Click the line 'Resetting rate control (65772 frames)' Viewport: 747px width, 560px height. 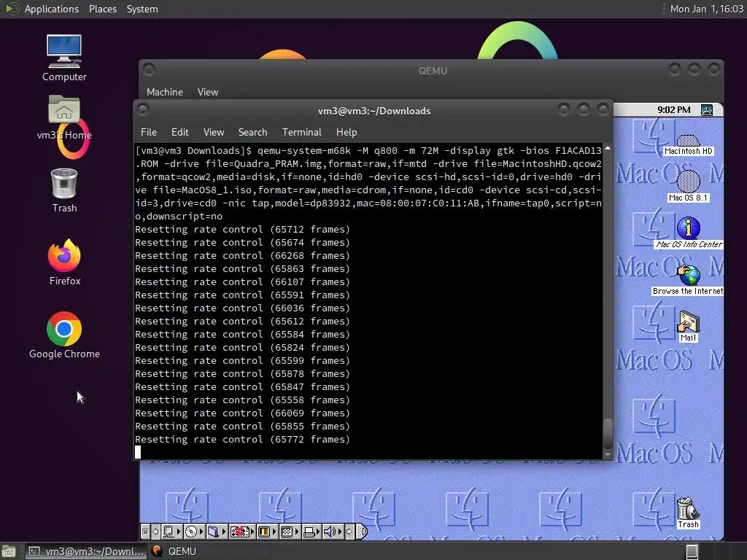click(x=242, y=440)
